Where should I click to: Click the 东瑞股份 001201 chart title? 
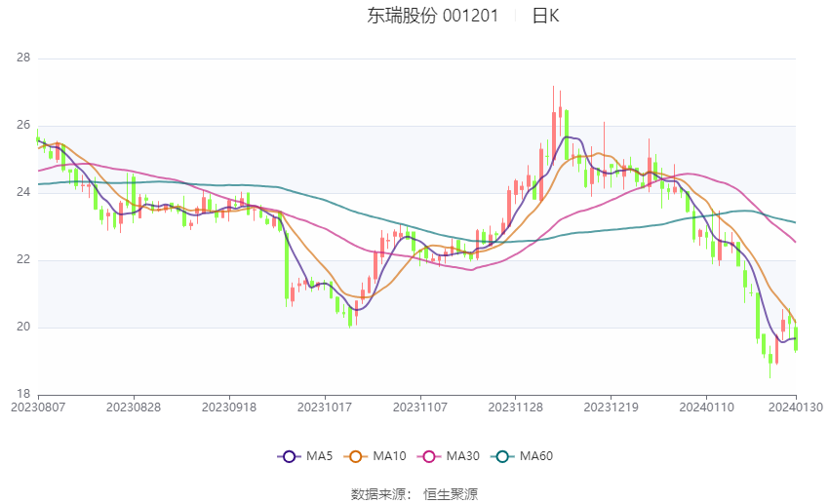432,16
